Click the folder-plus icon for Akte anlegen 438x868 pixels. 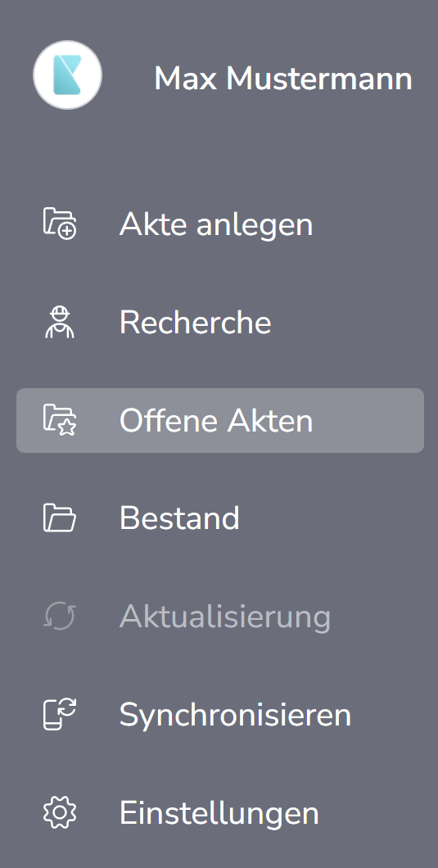(x=60, y=224)
